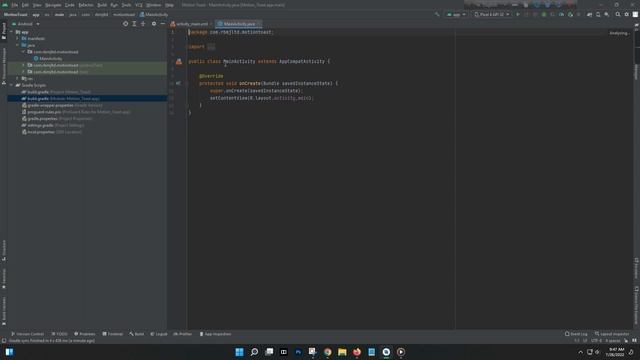Viewport: 640px width, 360px height.
Task: Open the Terminal tool window
Action: coord(113,334)
